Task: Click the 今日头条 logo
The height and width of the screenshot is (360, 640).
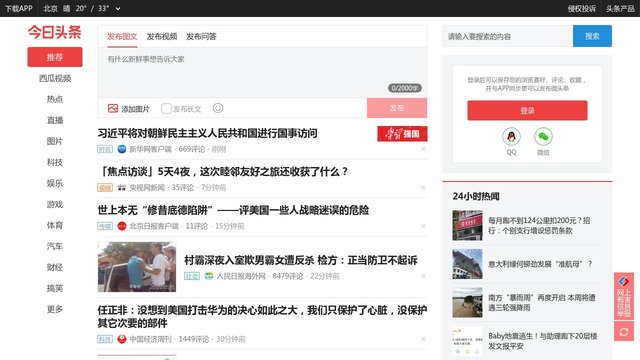Action: click(x=55, y=32)
